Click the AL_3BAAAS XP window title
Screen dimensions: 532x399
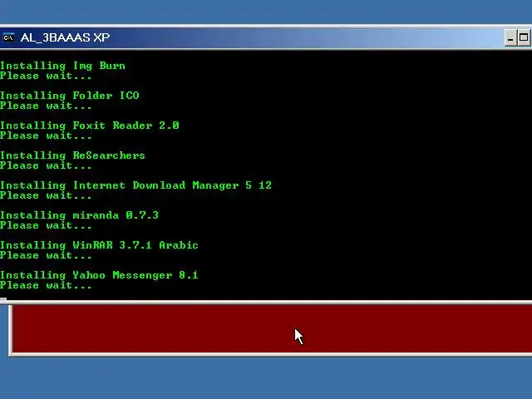coord(65,37)
